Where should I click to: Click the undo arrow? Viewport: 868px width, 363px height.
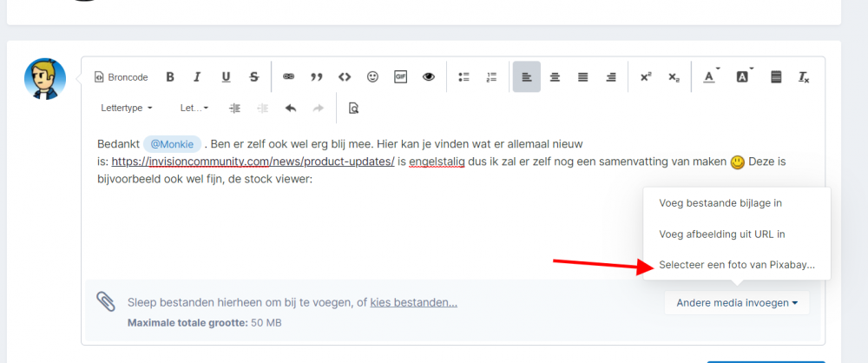291,109
